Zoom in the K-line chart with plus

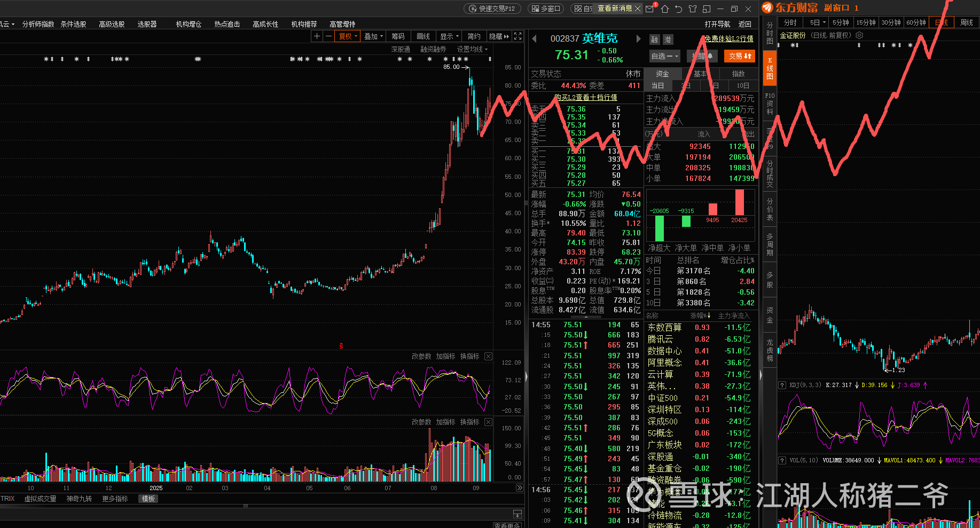tap(317, 36)
